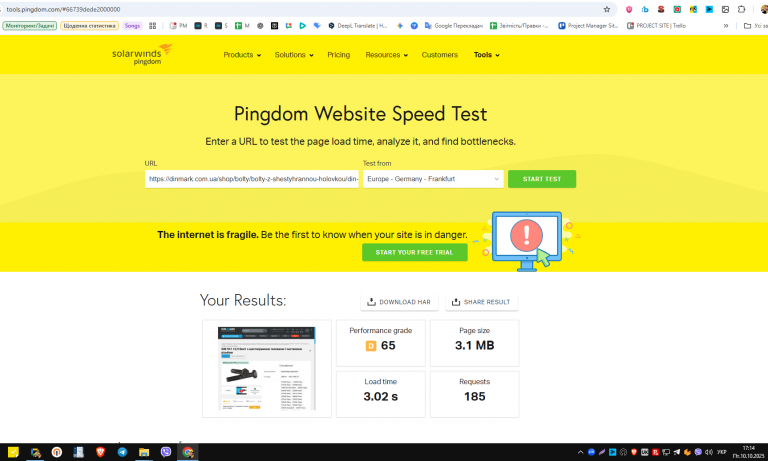Click the Performance grade 65 value
The height and width of the screenshot is (461, 768).
click(388, 345)
